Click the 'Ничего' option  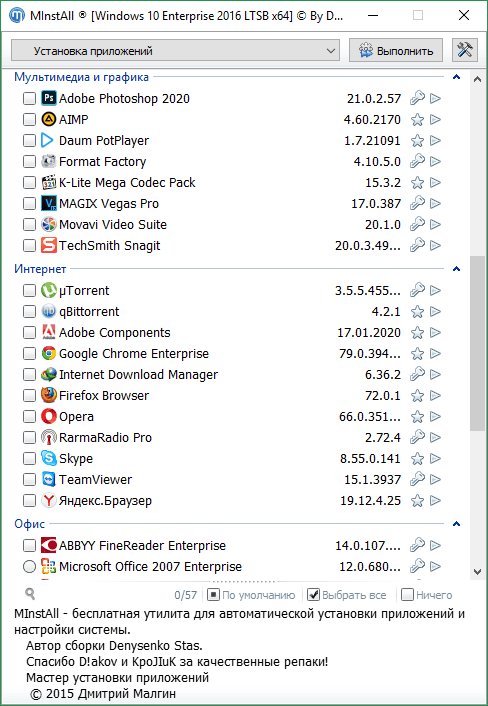point(426,595)
